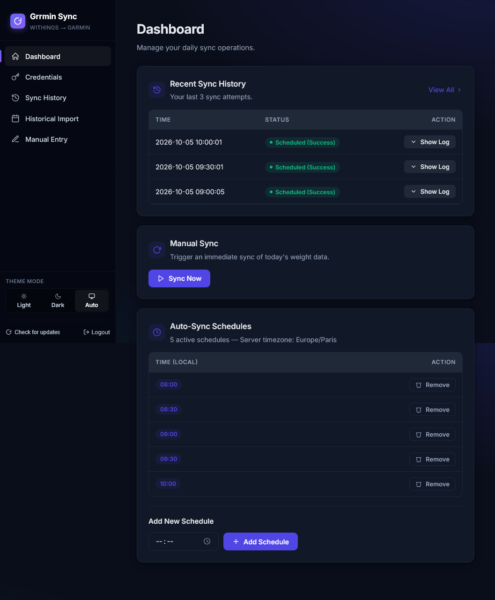Click the Add Schedule button
This screenshot has height=600, width=495.
[261, 541]
